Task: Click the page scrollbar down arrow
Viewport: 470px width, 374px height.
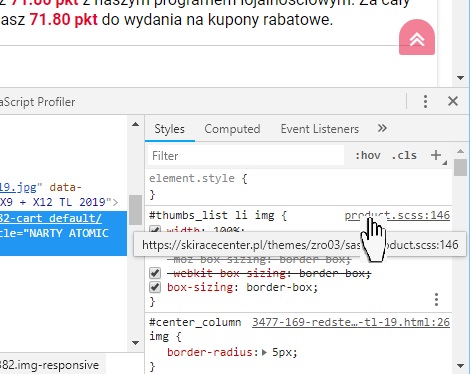Action: pos(461,78)
